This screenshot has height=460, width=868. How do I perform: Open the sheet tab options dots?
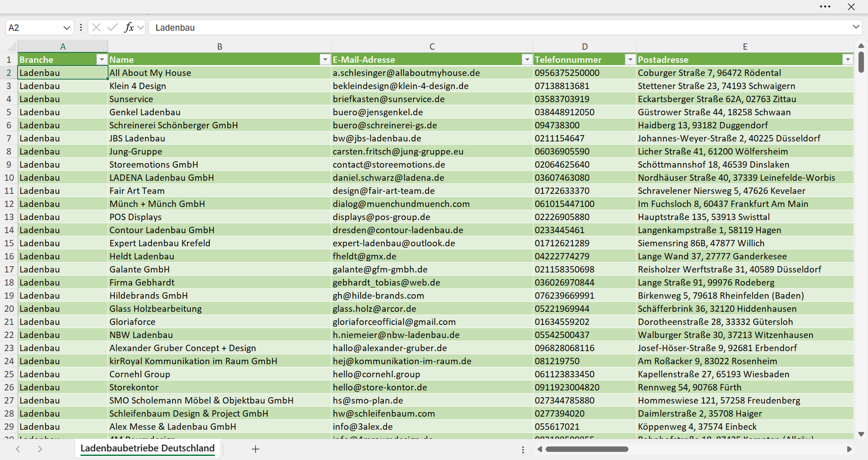523,449
